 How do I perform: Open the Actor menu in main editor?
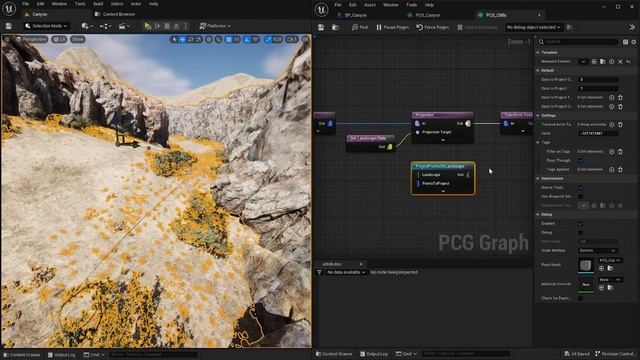pyautogui.click(x=136, y=4)
